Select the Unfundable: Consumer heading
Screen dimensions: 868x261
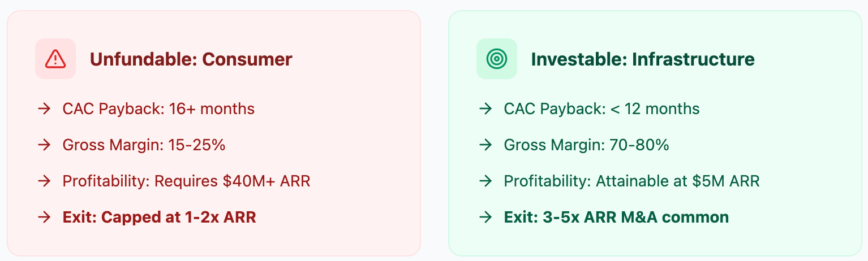point(191,59)
